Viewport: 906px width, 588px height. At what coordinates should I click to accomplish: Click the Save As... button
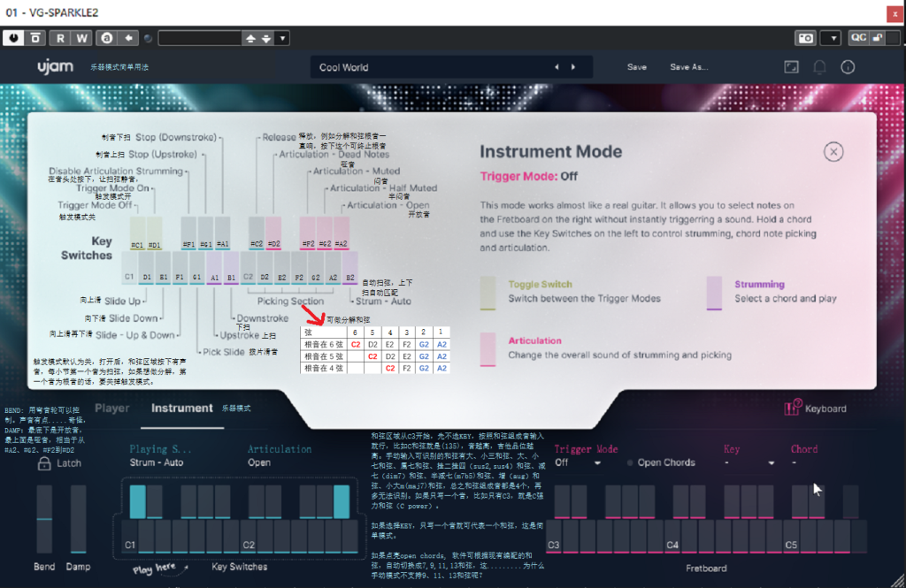click(x=688, y=67)
